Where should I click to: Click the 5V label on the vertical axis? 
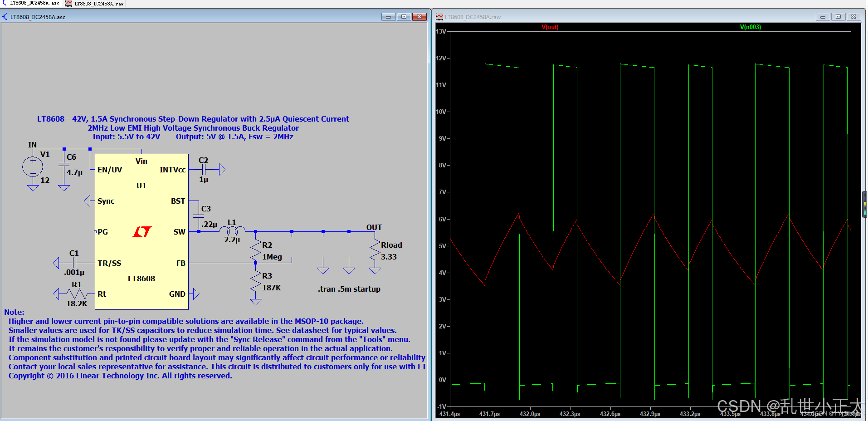[x=443, y=246]
